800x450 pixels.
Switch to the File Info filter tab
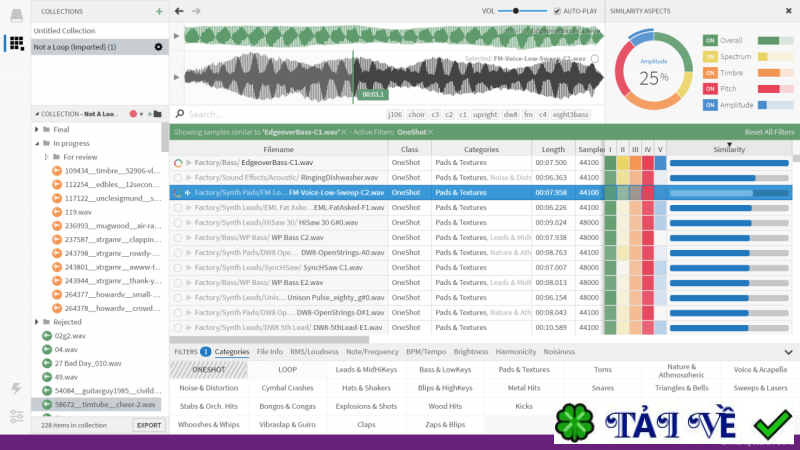[269, 352]
